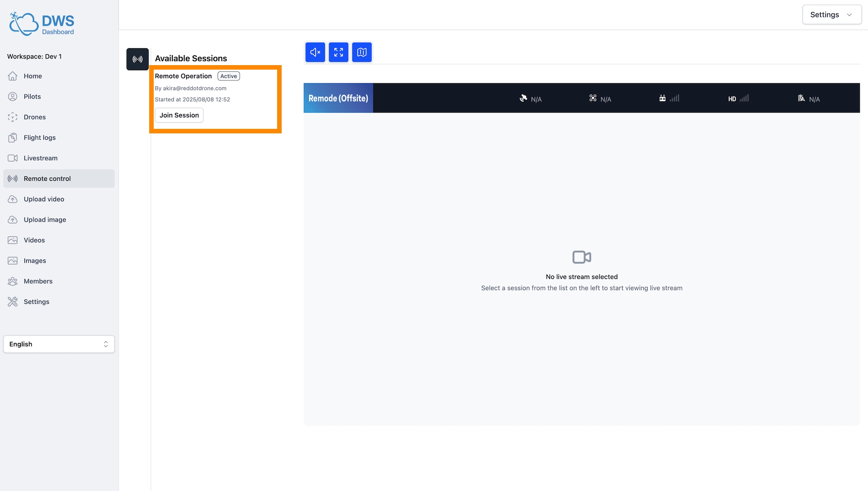Click the satellite signal status icon
The width and height of the screenshot is (868, 491).
click(524, 98)
